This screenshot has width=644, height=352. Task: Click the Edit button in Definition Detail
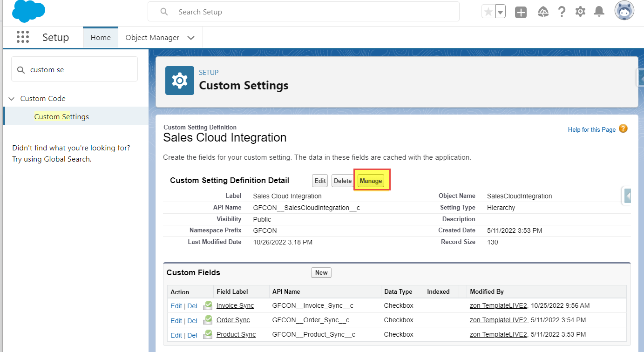pos(320,181)
